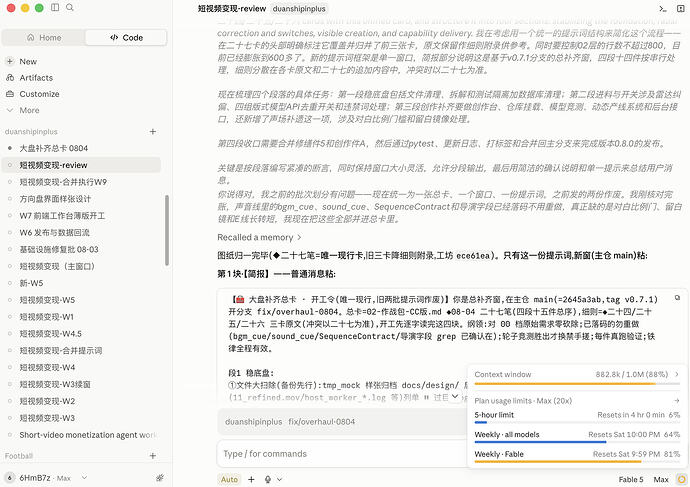Open session 基础设施修复批 08-03
The height and width of the screenshot is (487, 690).
point(81,249)
